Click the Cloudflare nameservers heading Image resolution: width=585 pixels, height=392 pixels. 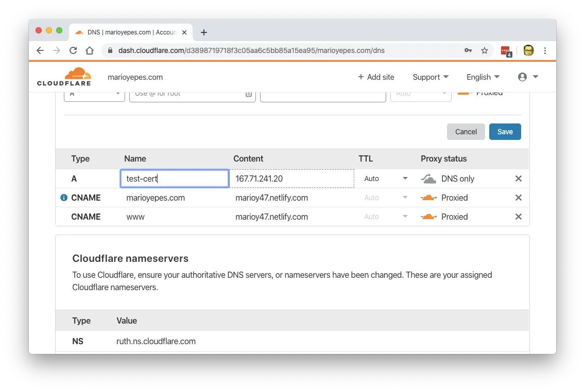click(x=130, y=258)
